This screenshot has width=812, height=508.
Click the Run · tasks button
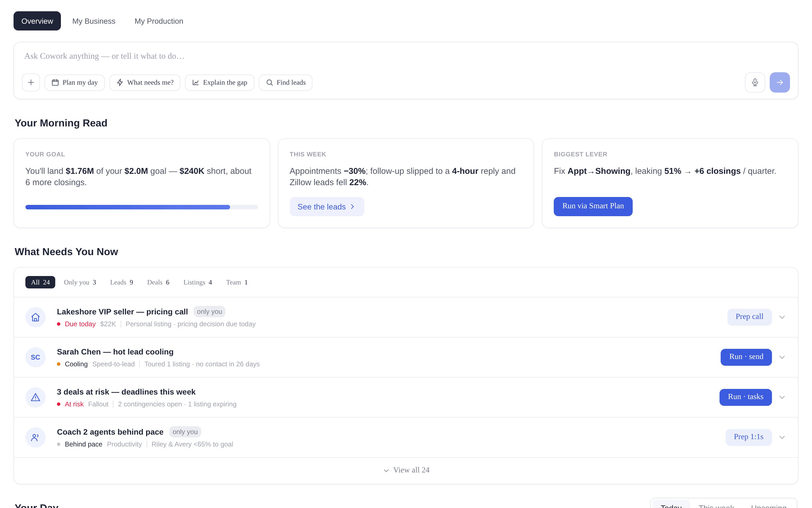[x=745, y=397]
